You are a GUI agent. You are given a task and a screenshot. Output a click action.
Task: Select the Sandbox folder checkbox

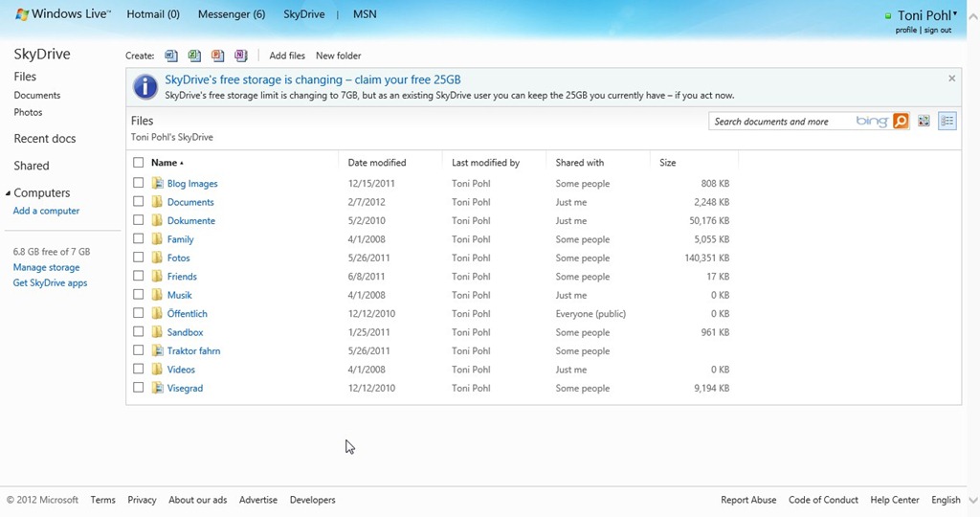click(x=139, y=332)
